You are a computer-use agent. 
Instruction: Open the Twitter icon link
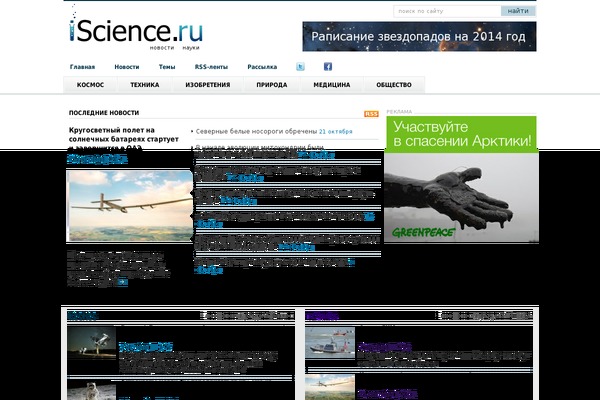coord(300,67)
